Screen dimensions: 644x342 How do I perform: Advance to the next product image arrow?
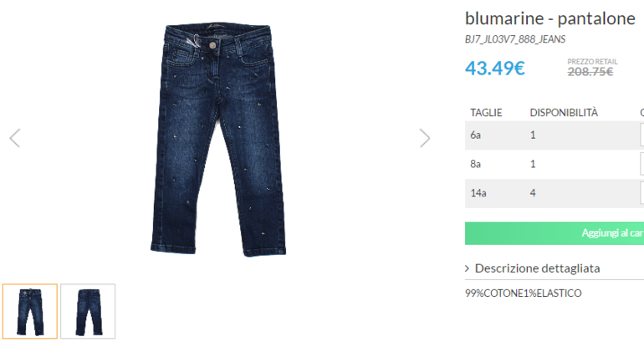click(425, 138)
